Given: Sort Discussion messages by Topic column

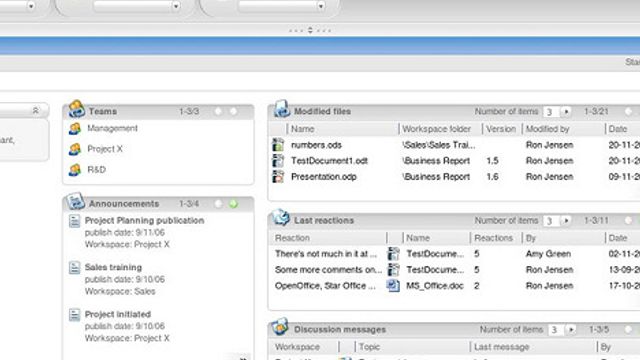Looking at the screenshot, I should 369,347.
